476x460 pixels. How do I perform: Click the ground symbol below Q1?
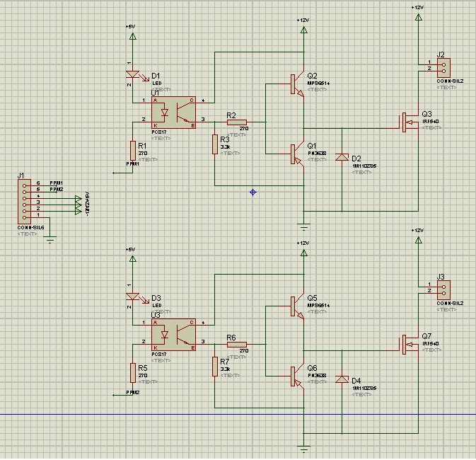(x=304, y=227)
